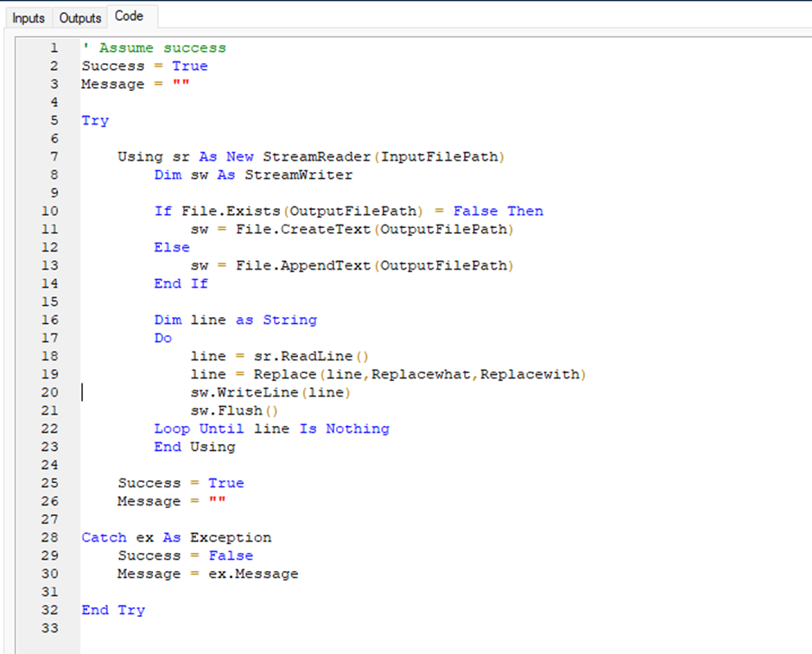The height and width of the screenshot is (654, 812).
Task: Place cursor on the Try keyword
Action: click(93, 120)
